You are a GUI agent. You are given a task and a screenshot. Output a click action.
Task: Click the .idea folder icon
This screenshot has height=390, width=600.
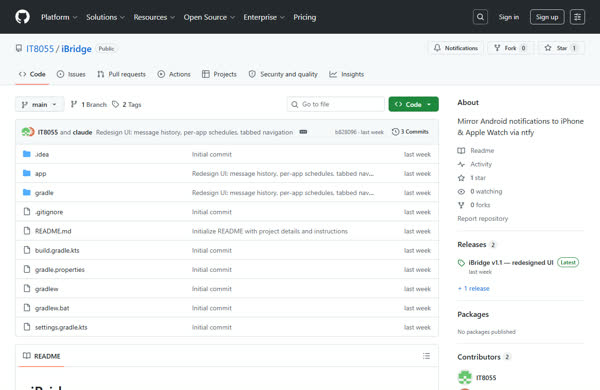(26, 154)
